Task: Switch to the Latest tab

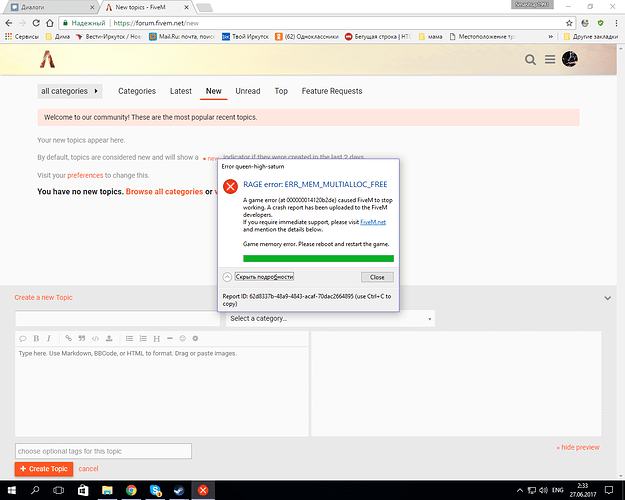Action: 181,91
